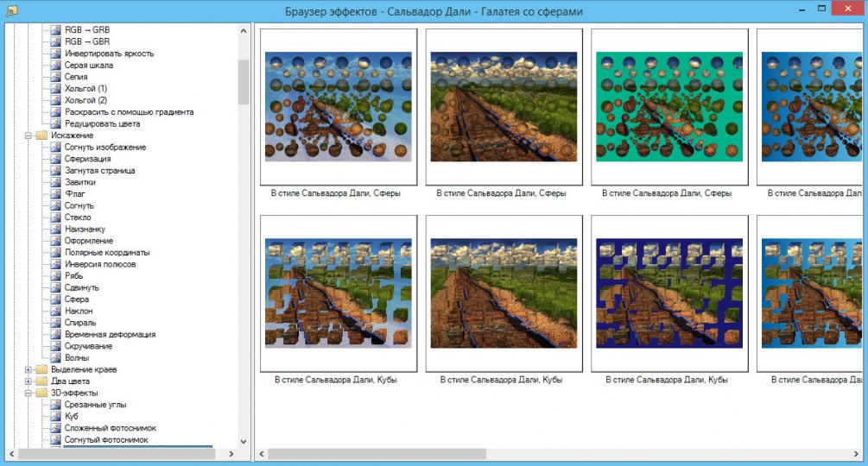This screenshot has height=466, width=868.
Task: Select the Сдвинуть effect
Action: click(x=81, y=287)
